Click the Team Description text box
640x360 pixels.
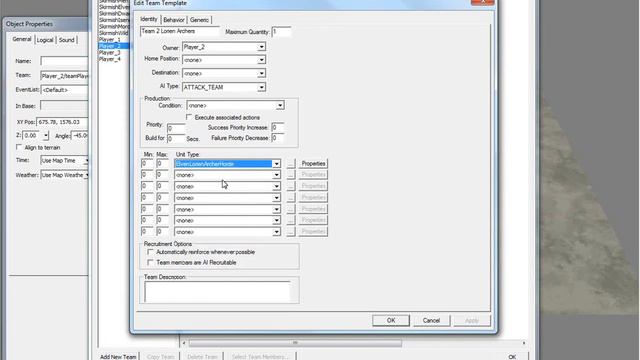coord(217,291)
